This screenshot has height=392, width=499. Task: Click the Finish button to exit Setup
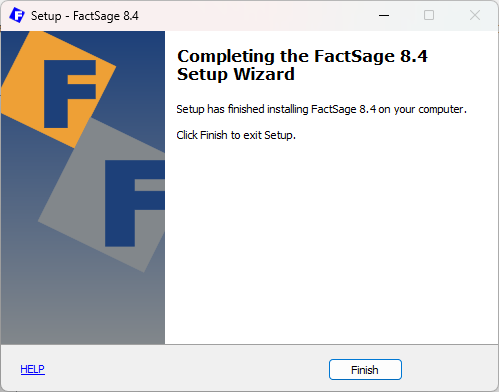[365, 369]
